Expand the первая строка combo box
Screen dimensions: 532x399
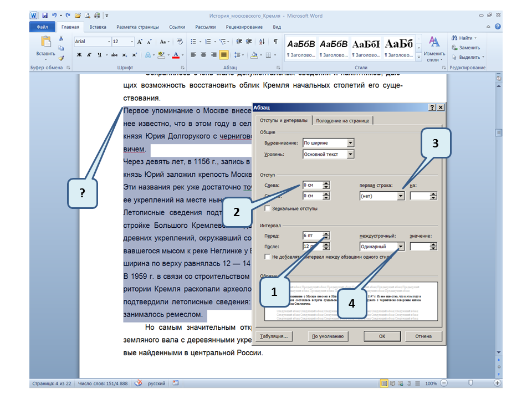(x=401, y=196)
